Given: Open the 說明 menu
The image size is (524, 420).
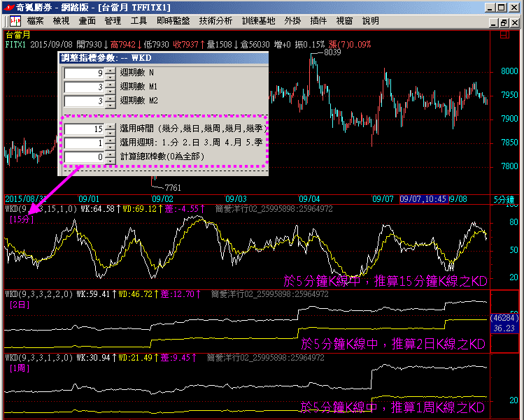Looking at the screenshot, I should click(371, 21).
